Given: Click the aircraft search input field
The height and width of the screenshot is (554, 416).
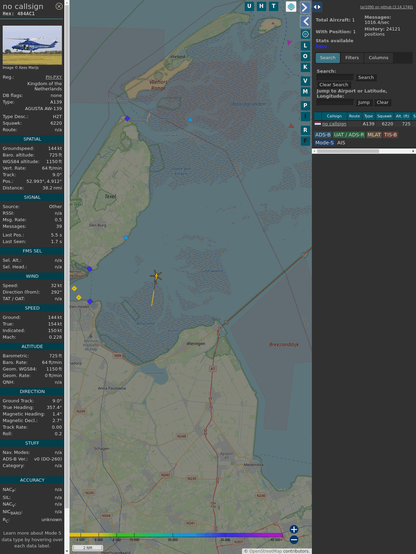Looking at the screenshot, I should tap(335, 77).
